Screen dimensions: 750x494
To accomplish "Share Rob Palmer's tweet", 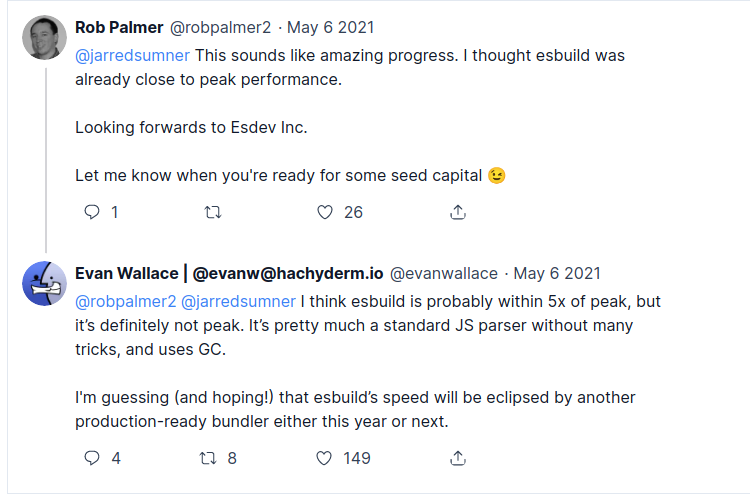I will pyautogui.click(x=458, y=212).
